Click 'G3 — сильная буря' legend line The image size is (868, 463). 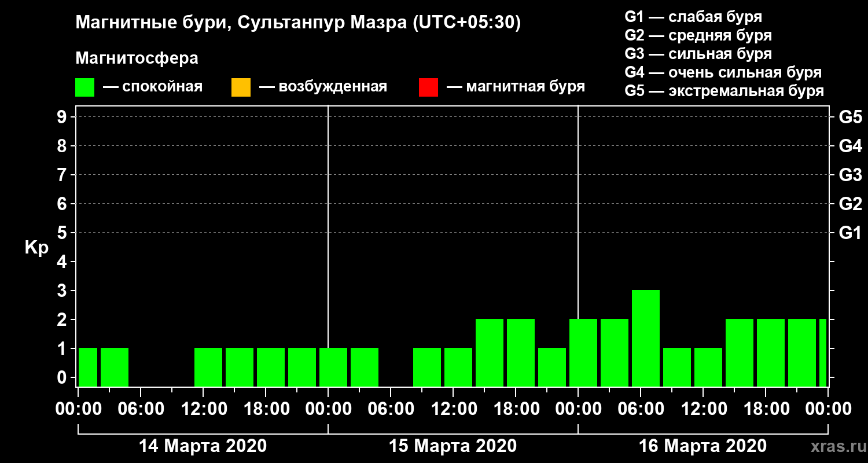(x=698, y=54)
